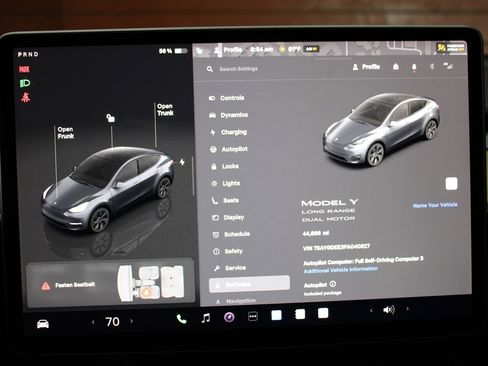Decrease cabin temperature with left arrow
Screen dimensions: 488x366
93,322
